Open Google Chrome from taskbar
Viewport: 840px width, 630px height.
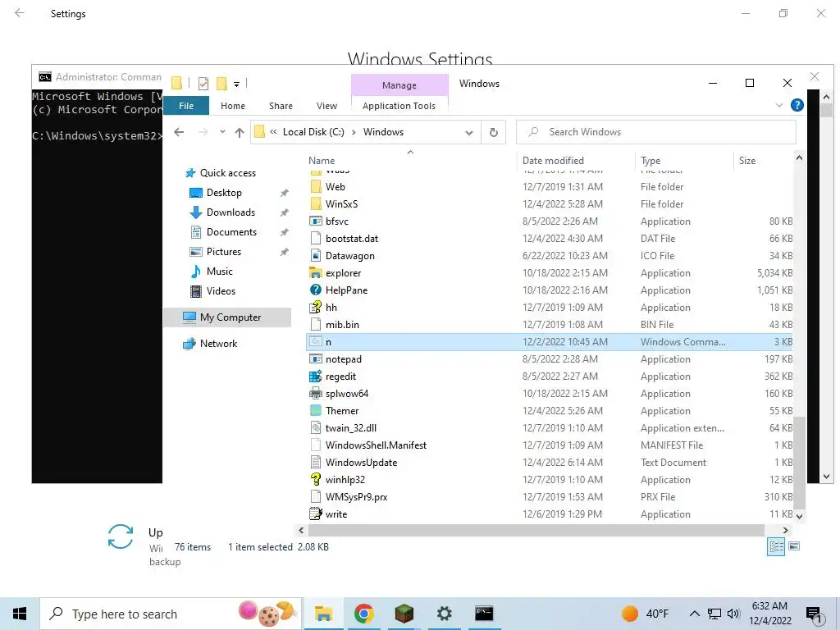coord(363,614)
